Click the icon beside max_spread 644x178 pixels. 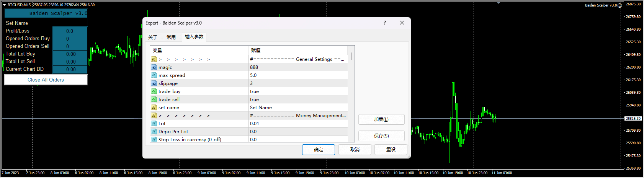(154, 75)
